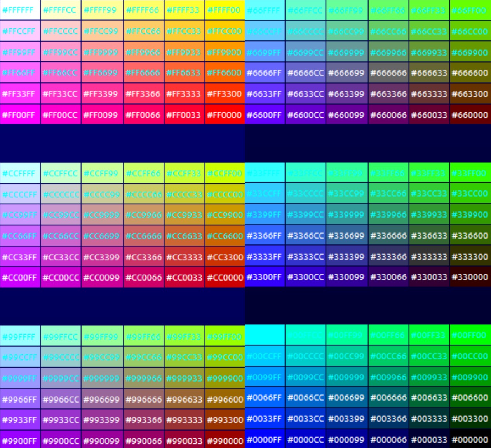Select the #FFFF00 yellow color cell

(x=225, y=10)
